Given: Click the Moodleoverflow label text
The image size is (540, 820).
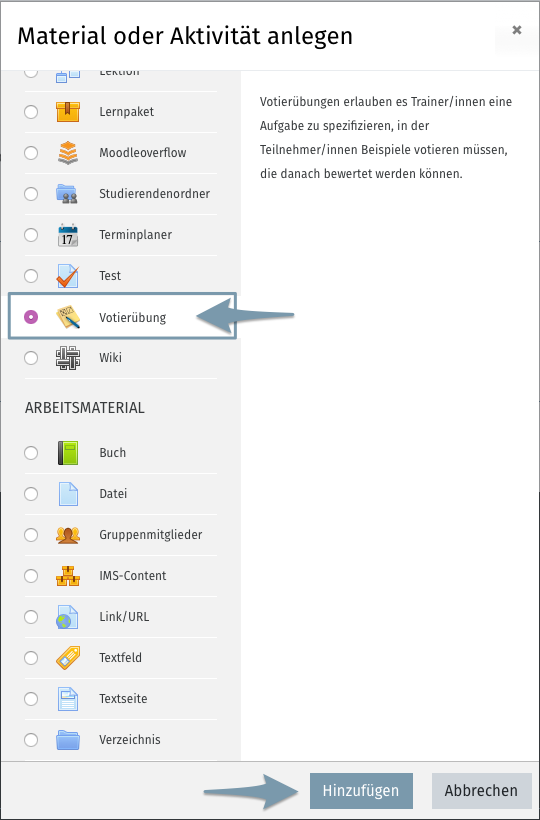Looking at the screenshot, I should tap(143, 153).
